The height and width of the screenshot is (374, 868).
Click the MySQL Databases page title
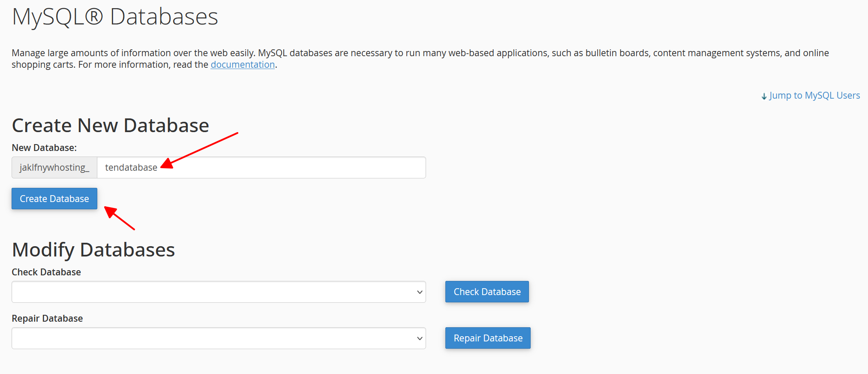(115, 17)
